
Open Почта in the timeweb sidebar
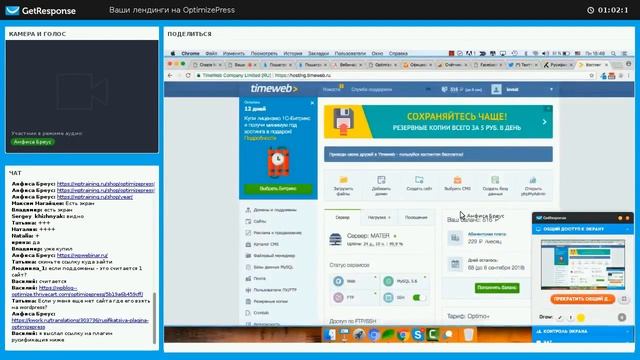(259, 278)
